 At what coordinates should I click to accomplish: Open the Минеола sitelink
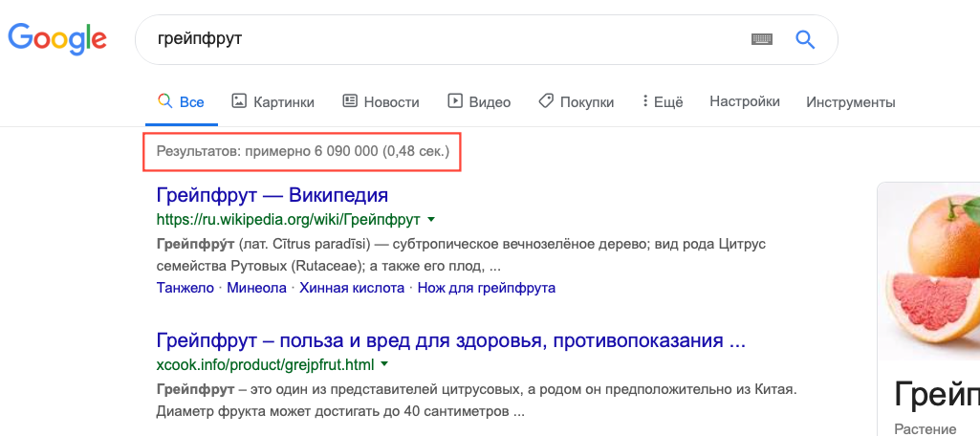click(x=256, y=288)
